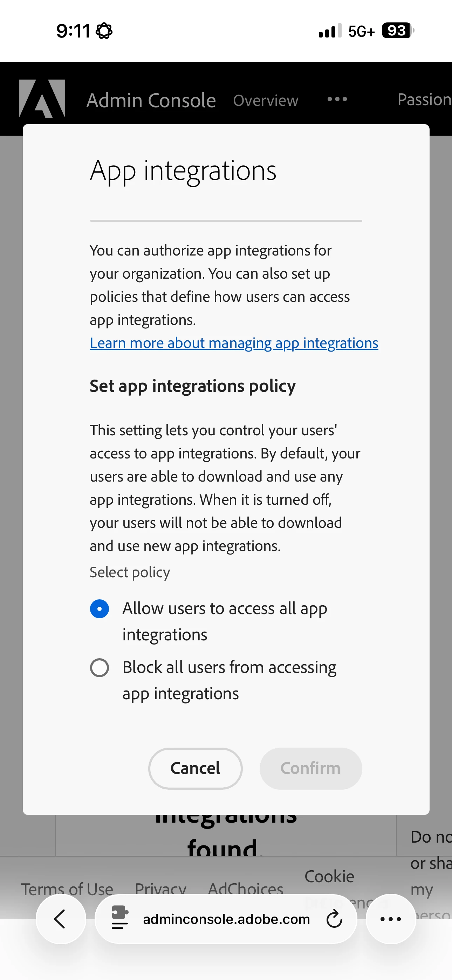Open the Overview tab
The height and width of the screenshot is (980, 452).
[x=266, y=101]
